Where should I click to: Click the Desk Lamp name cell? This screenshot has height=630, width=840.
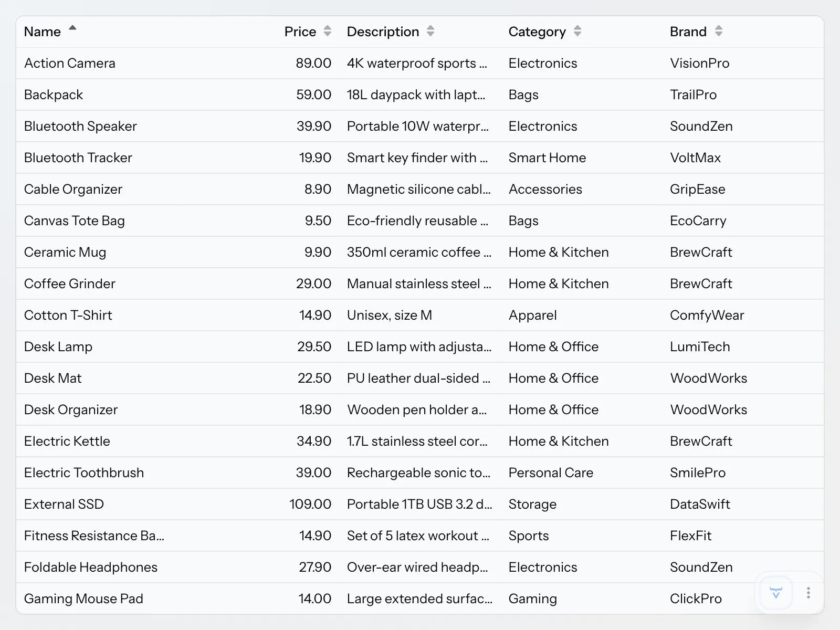point(58,346)
